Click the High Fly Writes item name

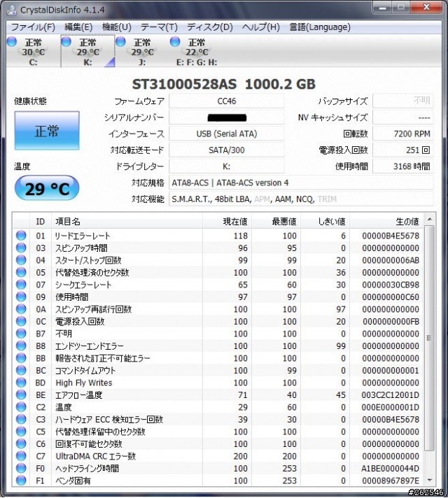84,383
